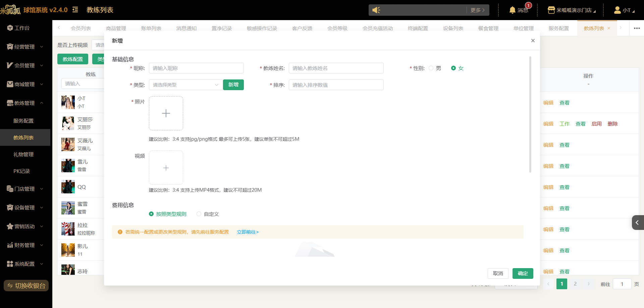Image resolution: width=644 pixels, height=308 pixels.
Task: Click 启用 in the 艾丽莎 row
Action: (597, 124)
